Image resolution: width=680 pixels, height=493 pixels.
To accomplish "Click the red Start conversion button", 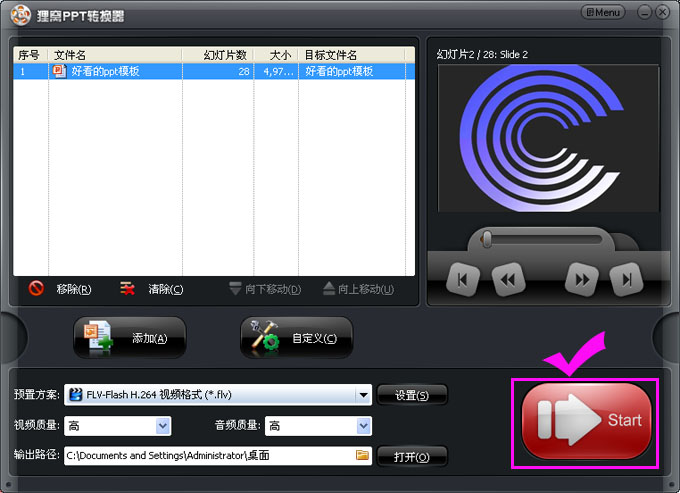I will pyautogui.click(x=586, y=421).
